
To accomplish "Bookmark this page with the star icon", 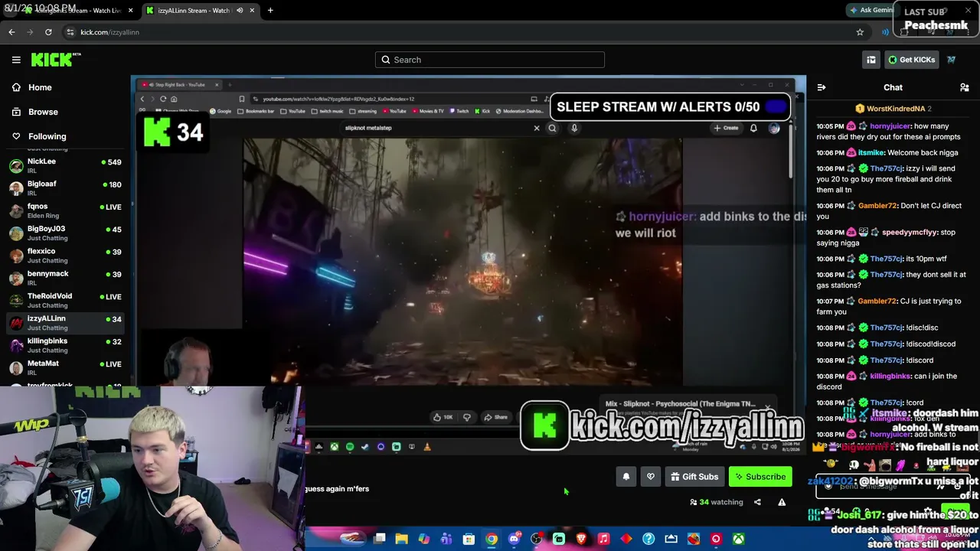I will tap(860, 32).
